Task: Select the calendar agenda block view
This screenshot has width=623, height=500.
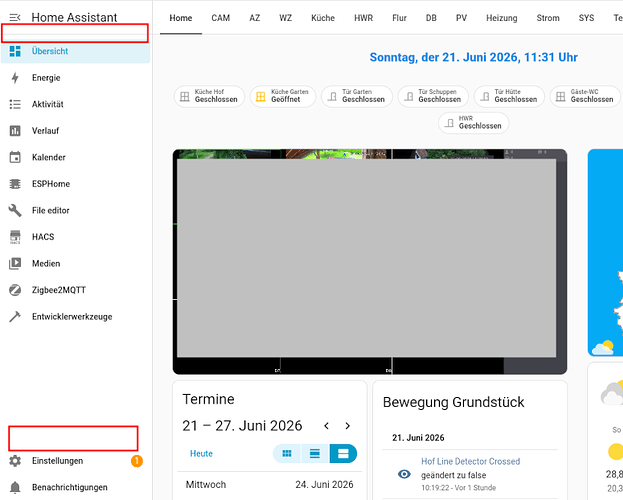Action: click(x=343, y=453)
